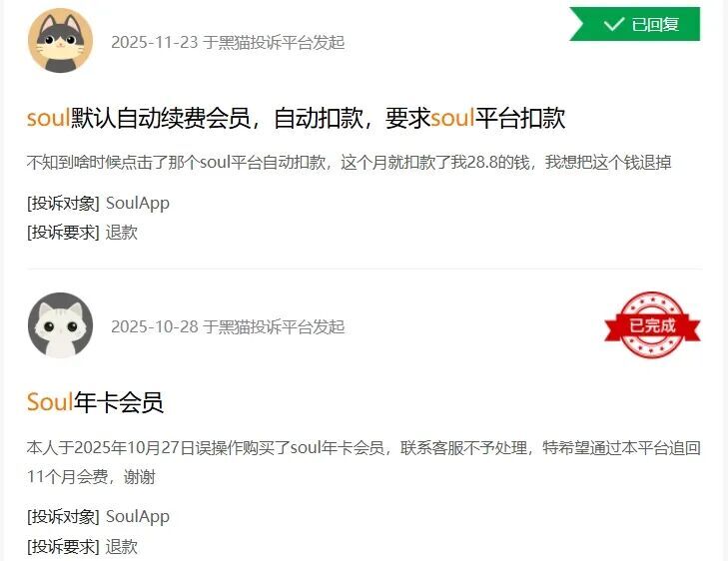Open the Soul年卡会员 complaint title

coord(95,402)
